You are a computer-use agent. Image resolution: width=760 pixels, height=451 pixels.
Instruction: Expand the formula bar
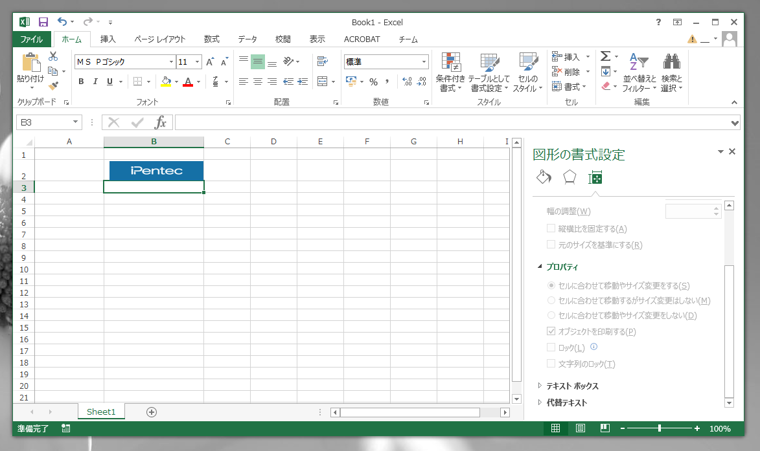tap(735, 123)
